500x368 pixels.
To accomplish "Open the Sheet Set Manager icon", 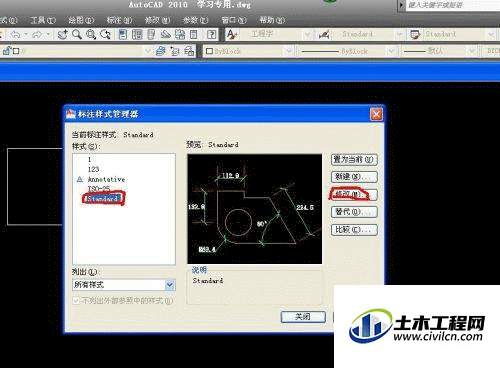I will 165,34.
